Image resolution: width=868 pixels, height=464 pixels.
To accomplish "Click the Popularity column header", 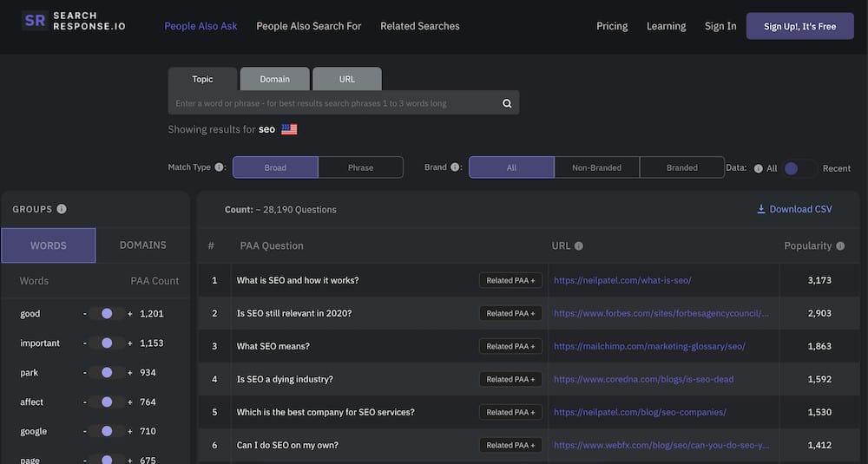I will (x=807, y=246).
